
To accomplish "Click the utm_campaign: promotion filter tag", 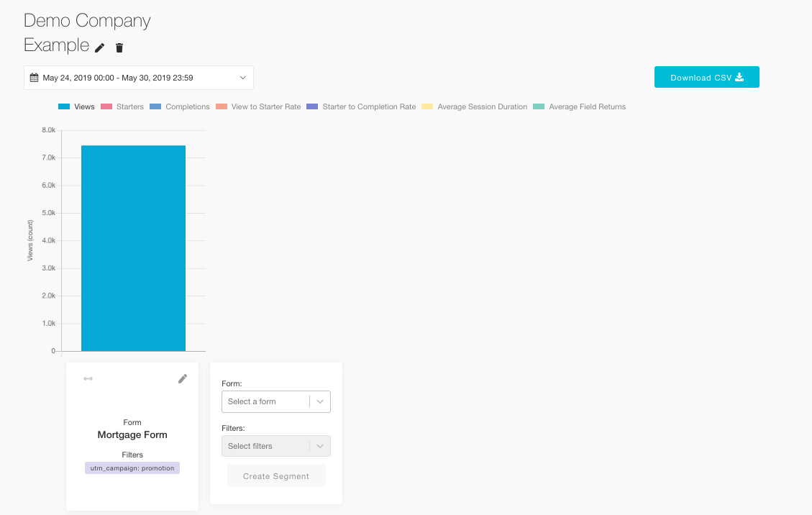I will pyautogui.click(x=132, y=468).
